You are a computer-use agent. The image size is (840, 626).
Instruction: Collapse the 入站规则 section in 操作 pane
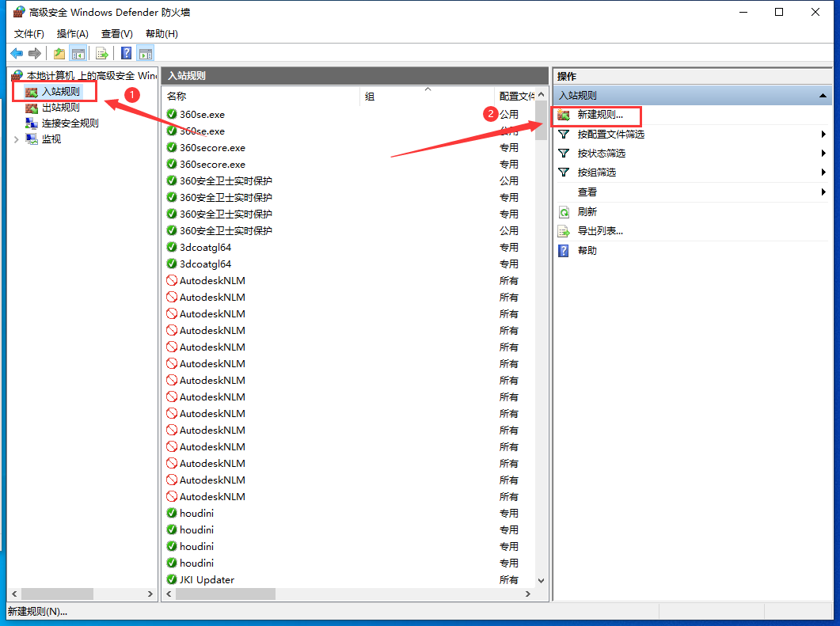[823, 96]
